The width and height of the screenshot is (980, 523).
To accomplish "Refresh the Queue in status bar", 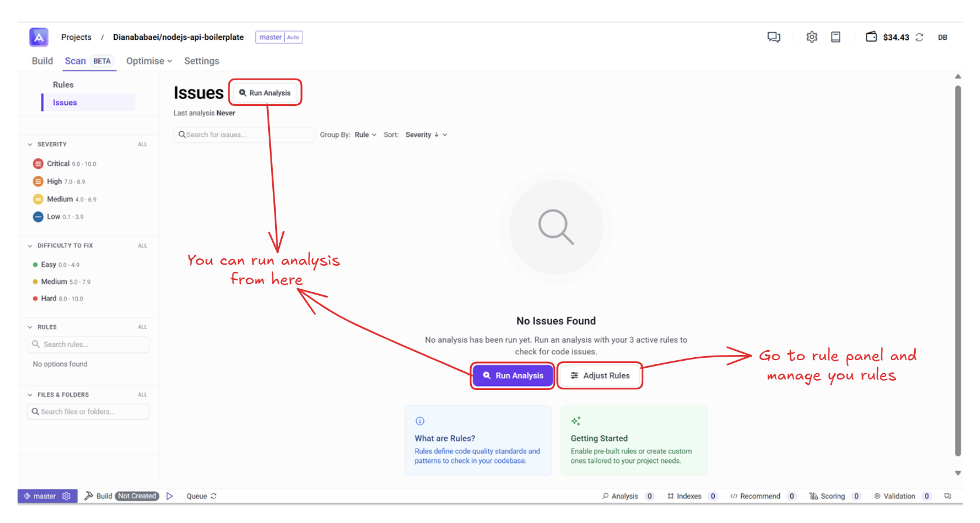I will tap(214, 496).
